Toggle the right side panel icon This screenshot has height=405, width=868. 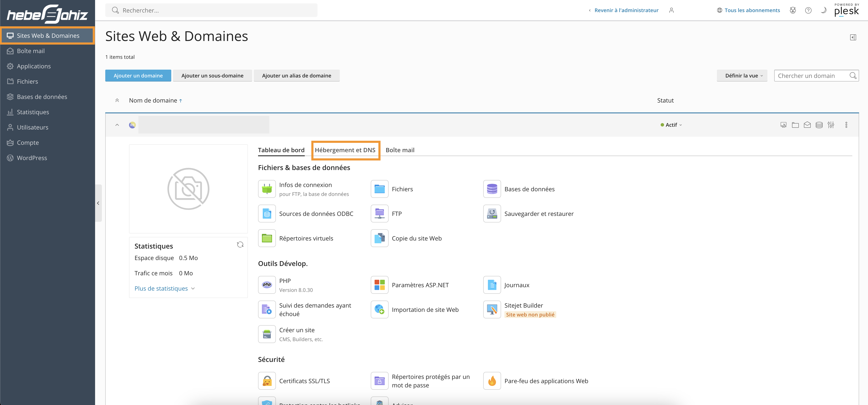pos(853,37)
